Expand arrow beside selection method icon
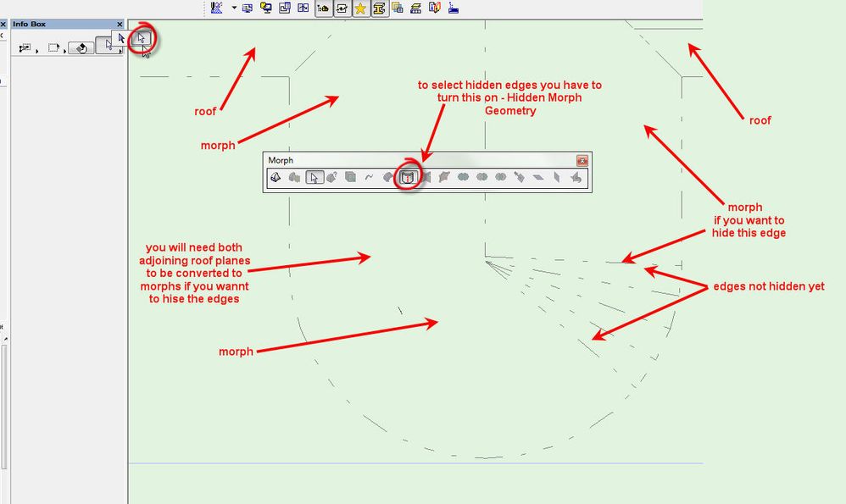 [x=37, y=51]
